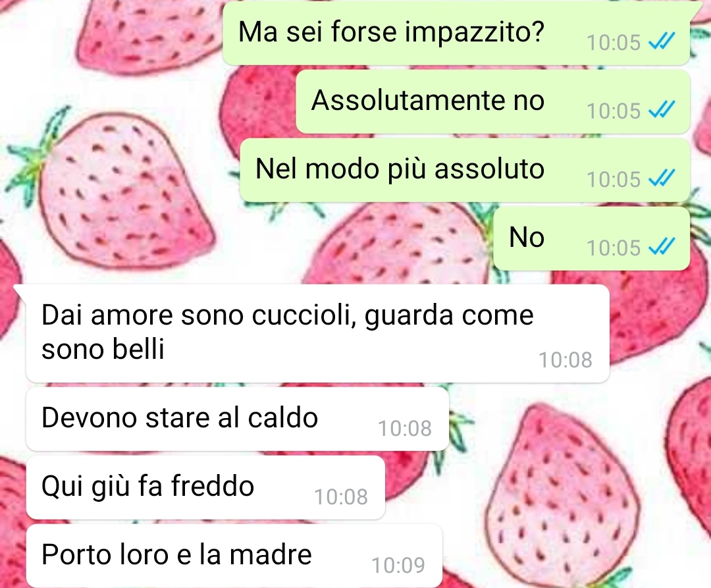Tap the 10:05 timestamp on the "No" bubble

[614, 248]
